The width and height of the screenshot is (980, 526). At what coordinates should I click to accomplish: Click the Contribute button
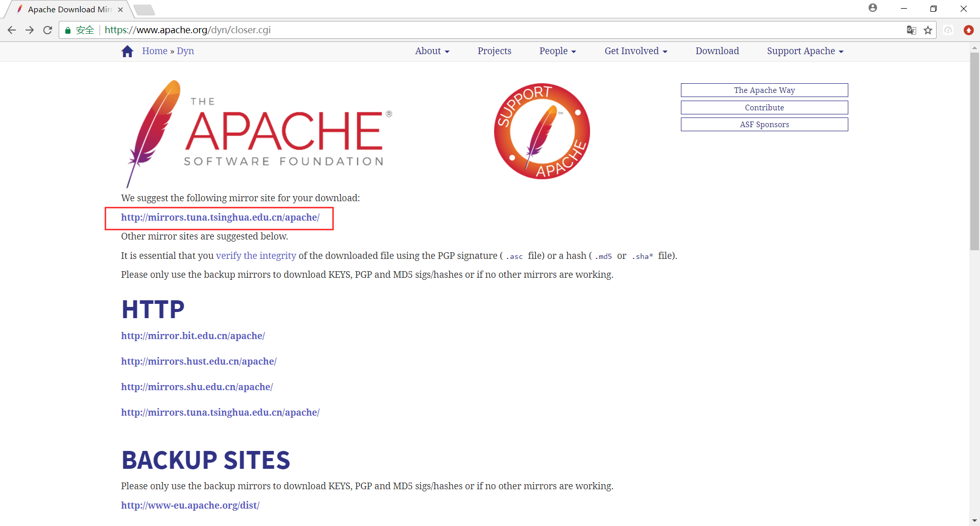pyautogui.click(x=764, y=107)
